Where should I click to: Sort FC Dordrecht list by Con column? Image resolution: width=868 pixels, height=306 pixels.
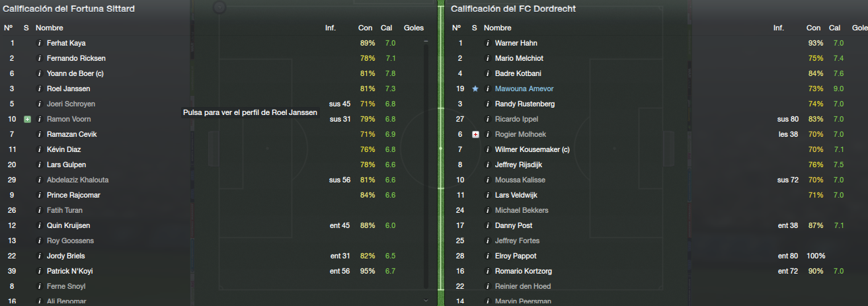[x=813, y=28]
